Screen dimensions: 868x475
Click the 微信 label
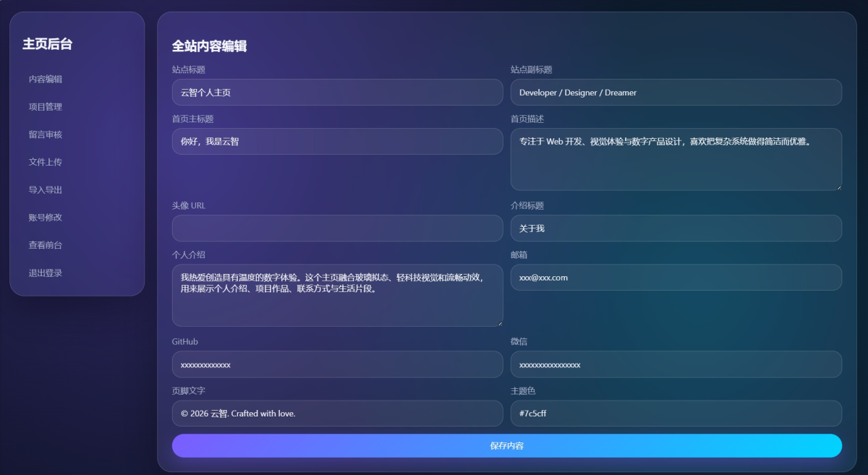tap(519, 342)
